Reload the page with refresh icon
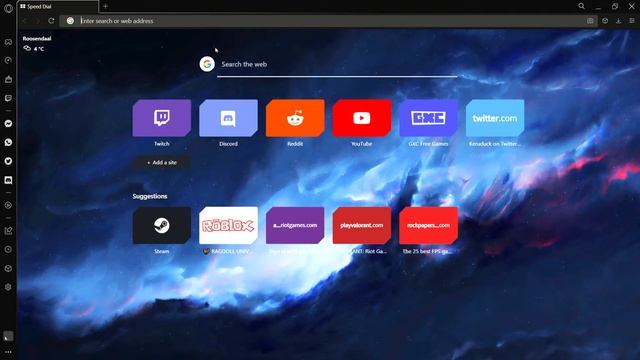 [51, 21]
